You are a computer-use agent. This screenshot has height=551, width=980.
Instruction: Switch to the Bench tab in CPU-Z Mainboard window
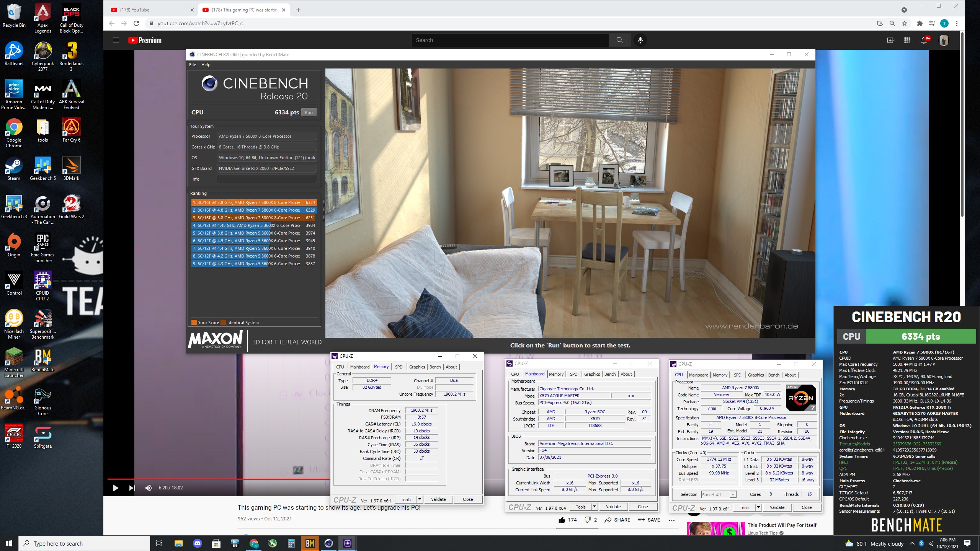click(x=610, y=374)
